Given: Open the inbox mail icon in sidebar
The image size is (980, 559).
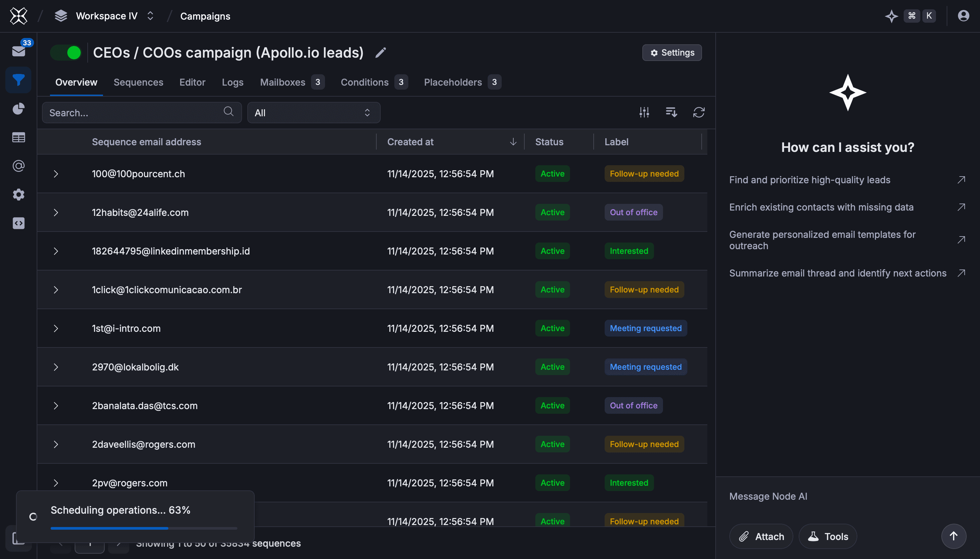Looking at the screenshot, I should 18,51.
